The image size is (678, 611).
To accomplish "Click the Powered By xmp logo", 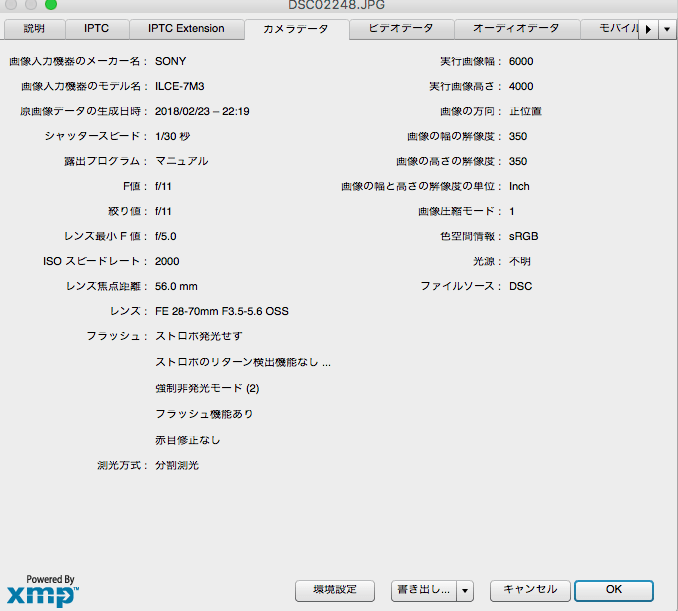I will tap(43, 591).
